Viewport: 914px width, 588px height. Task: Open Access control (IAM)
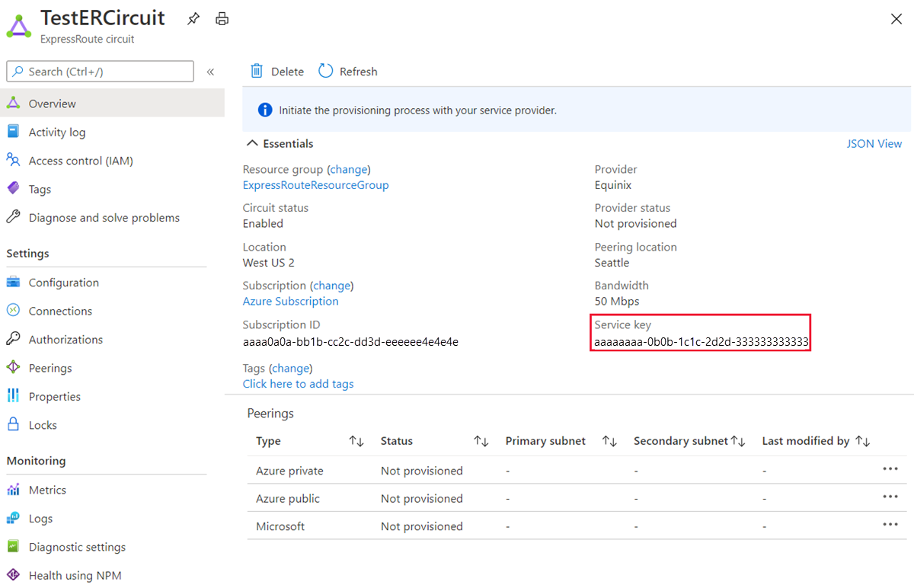click(81, 161)
